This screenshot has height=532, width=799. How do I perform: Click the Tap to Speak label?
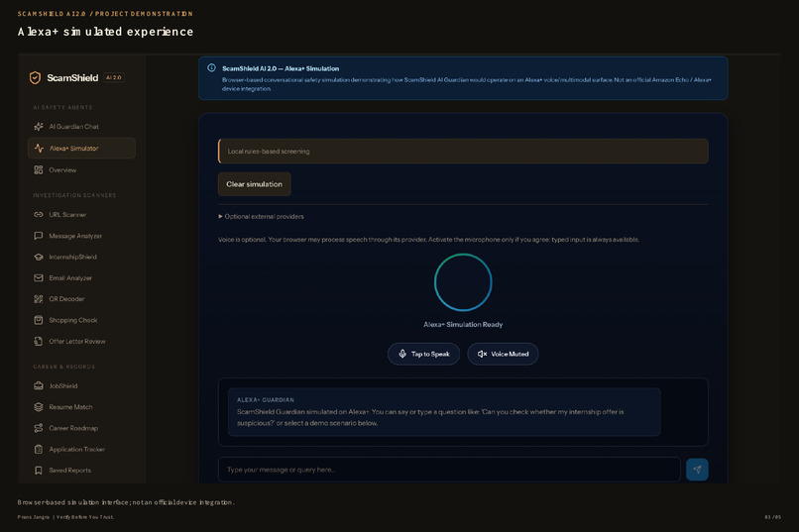pos(430,354)
